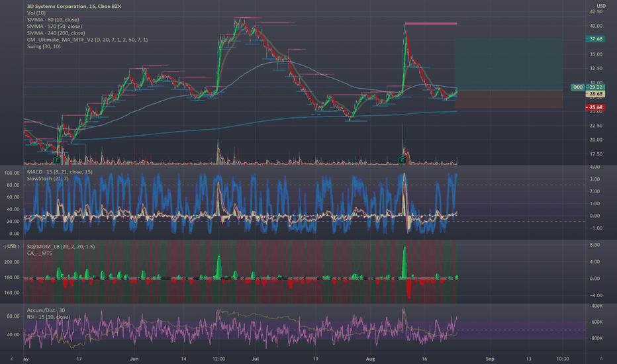Select the RSI · 15 (10, close) legend
617x364 pixels.
click(x=48, y=317)
